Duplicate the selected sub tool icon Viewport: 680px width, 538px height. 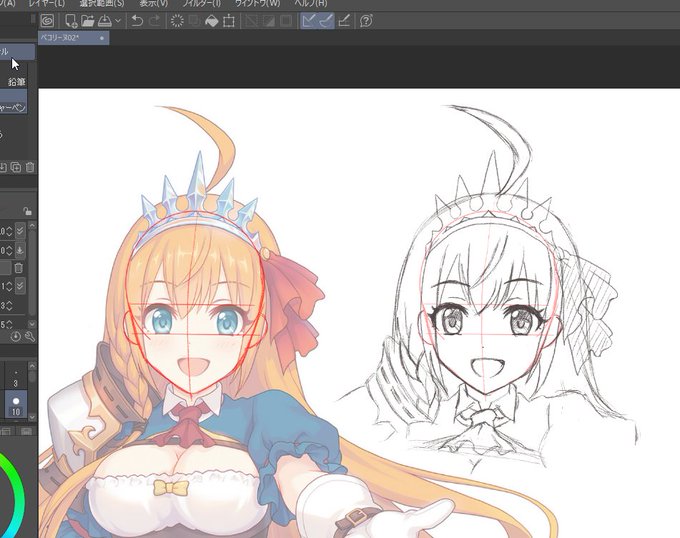click(x=16, y=167)
